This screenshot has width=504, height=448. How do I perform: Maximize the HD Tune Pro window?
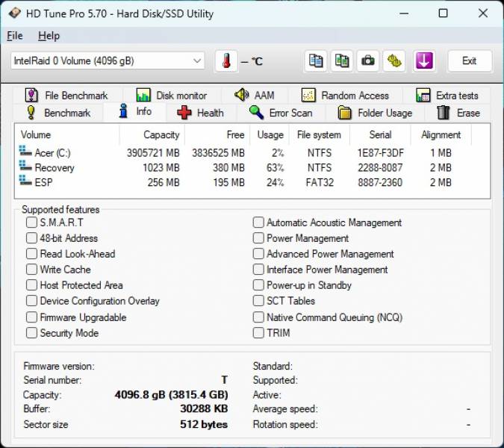tap(444, 13)
